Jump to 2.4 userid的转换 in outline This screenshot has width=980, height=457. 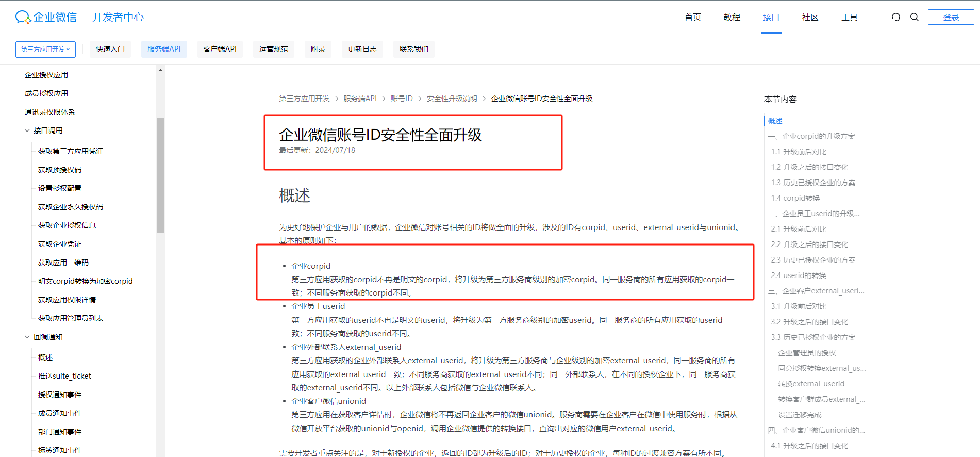[799, 275]
